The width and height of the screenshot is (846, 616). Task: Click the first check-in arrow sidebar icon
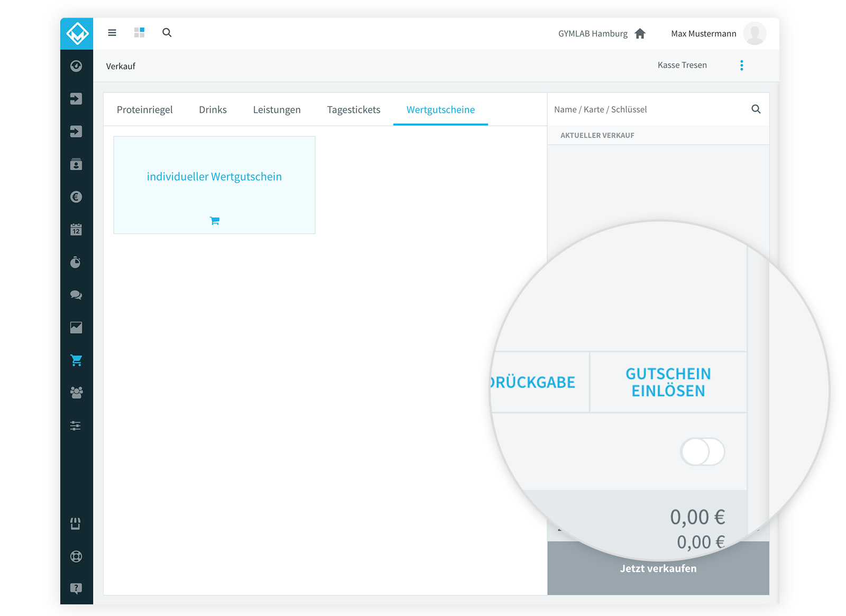76,99
